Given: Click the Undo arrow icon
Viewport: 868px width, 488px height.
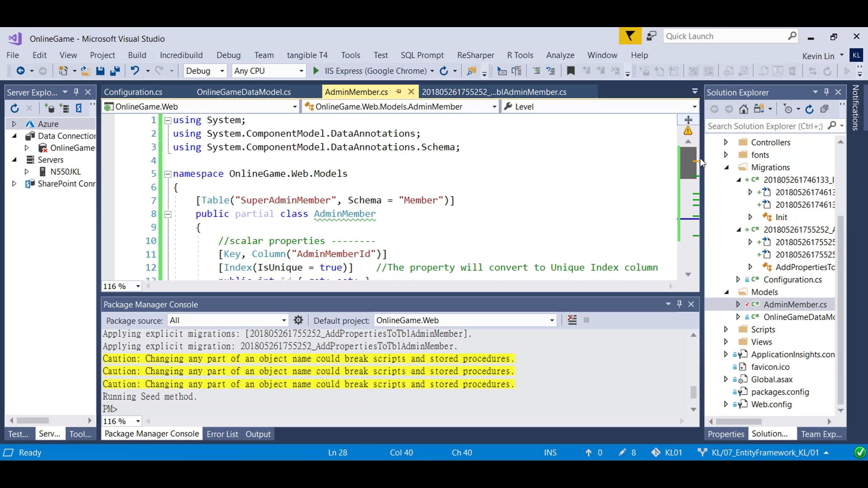Looking at the screenshot, I should coord(135,71).
